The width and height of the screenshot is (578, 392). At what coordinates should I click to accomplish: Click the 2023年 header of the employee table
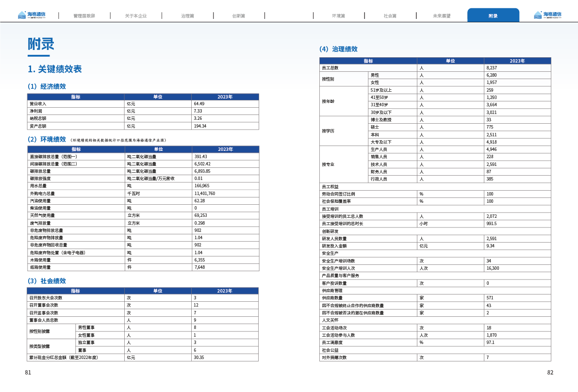coord(517,61)
